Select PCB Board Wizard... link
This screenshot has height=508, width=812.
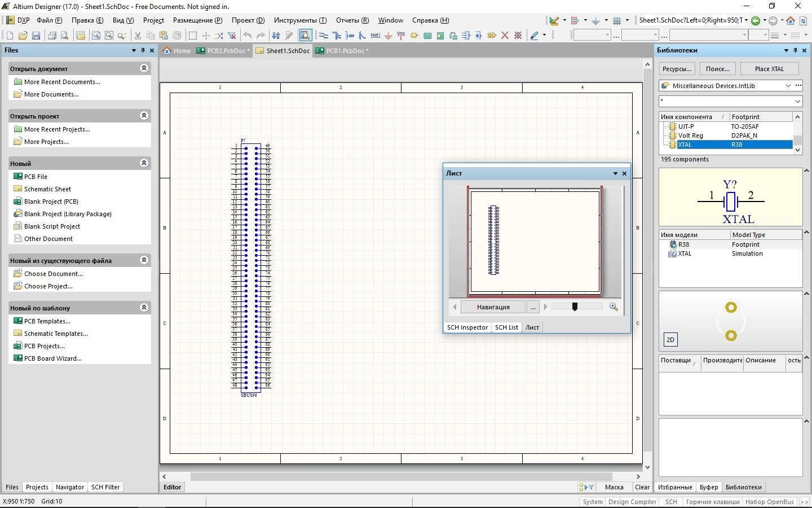(52, 358)
